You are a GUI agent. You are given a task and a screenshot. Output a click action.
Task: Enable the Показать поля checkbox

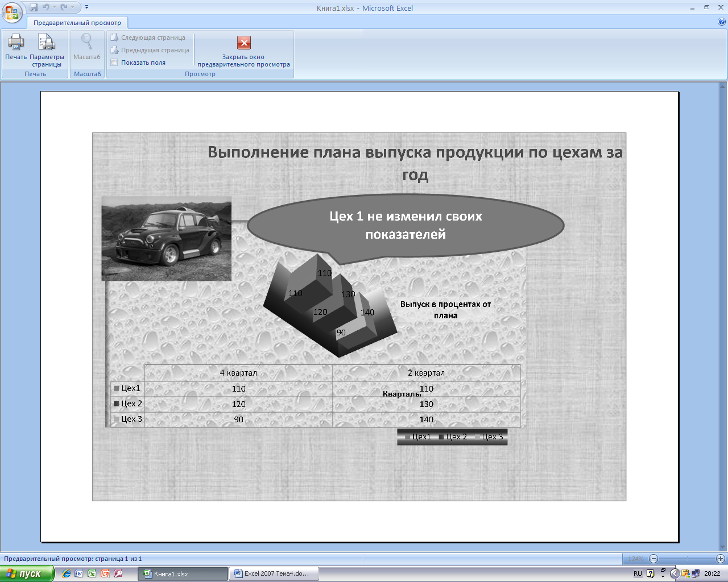[x=114, y=63]
